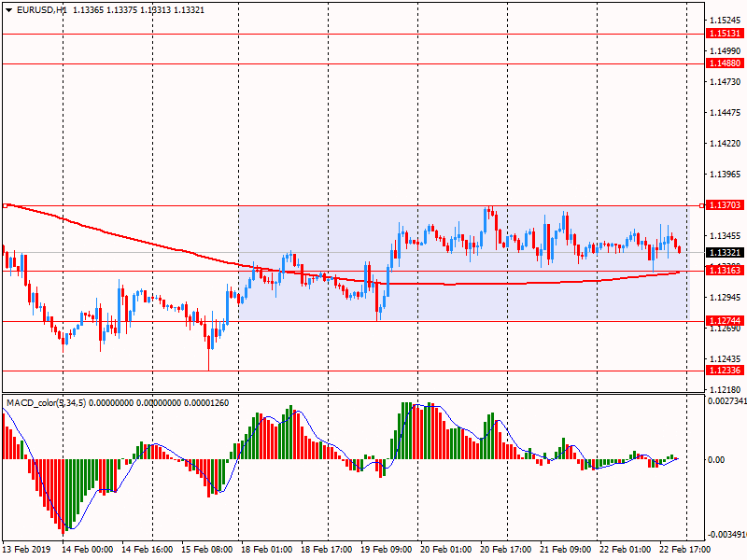Click the right square handle on the 1.13703 line
Screen dimensions: 747x560
click(x=702, y=205)
